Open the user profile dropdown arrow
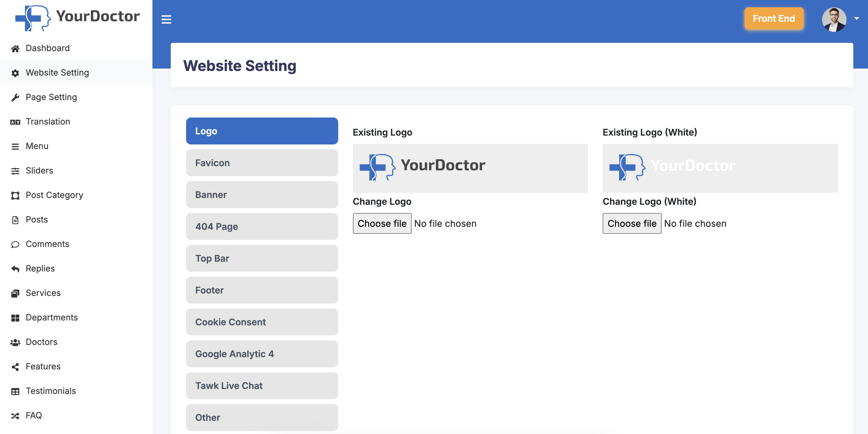Viewport: 868px width, 434px height. click(856, 19)
